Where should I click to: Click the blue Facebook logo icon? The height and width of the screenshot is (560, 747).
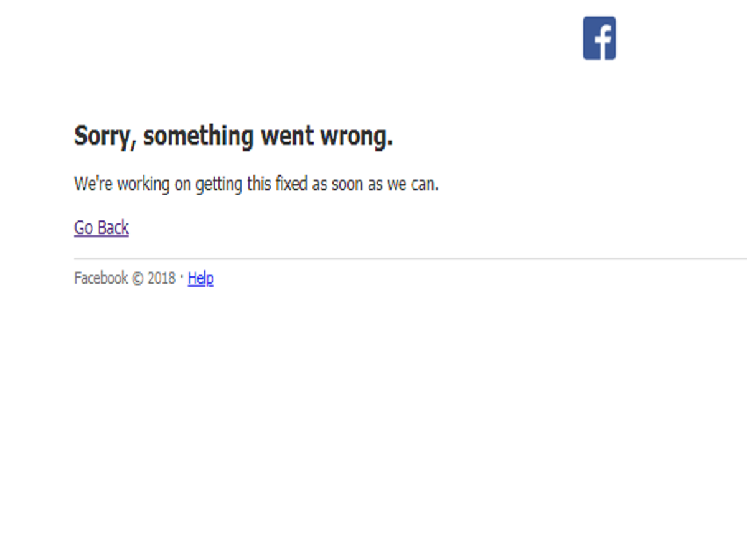[599, 38]
